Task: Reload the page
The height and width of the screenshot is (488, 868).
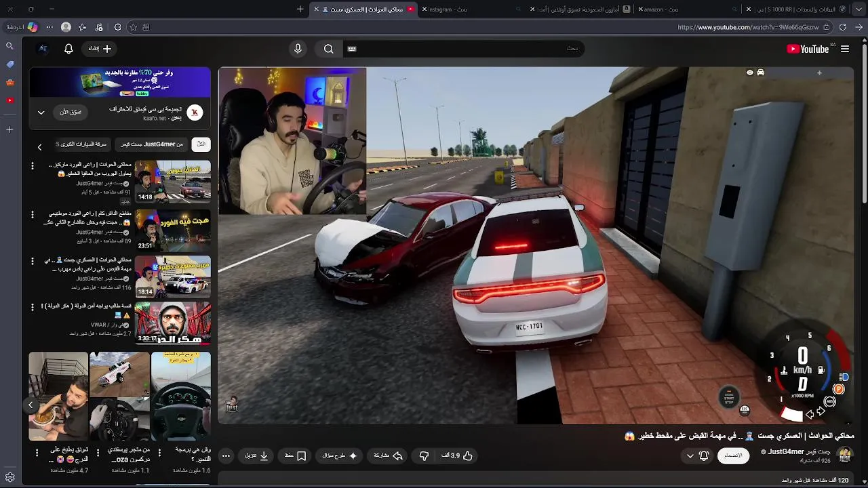Action: click(x=843, y=27)
